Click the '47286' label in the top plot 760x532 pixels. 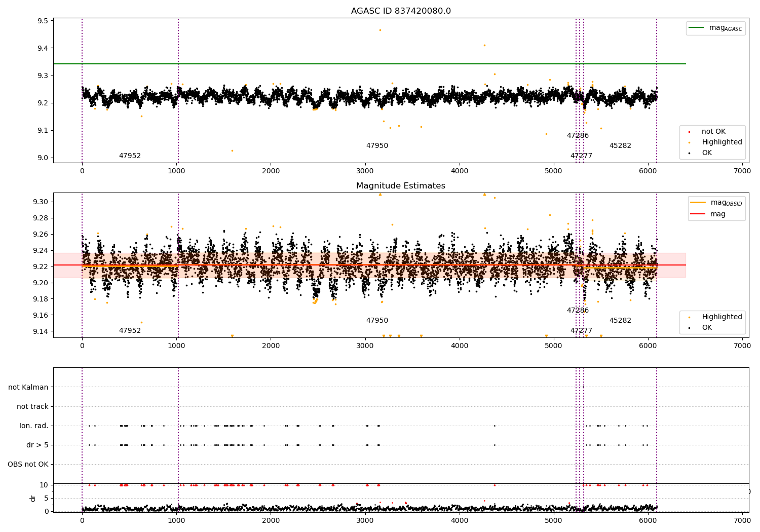[578, 136]
